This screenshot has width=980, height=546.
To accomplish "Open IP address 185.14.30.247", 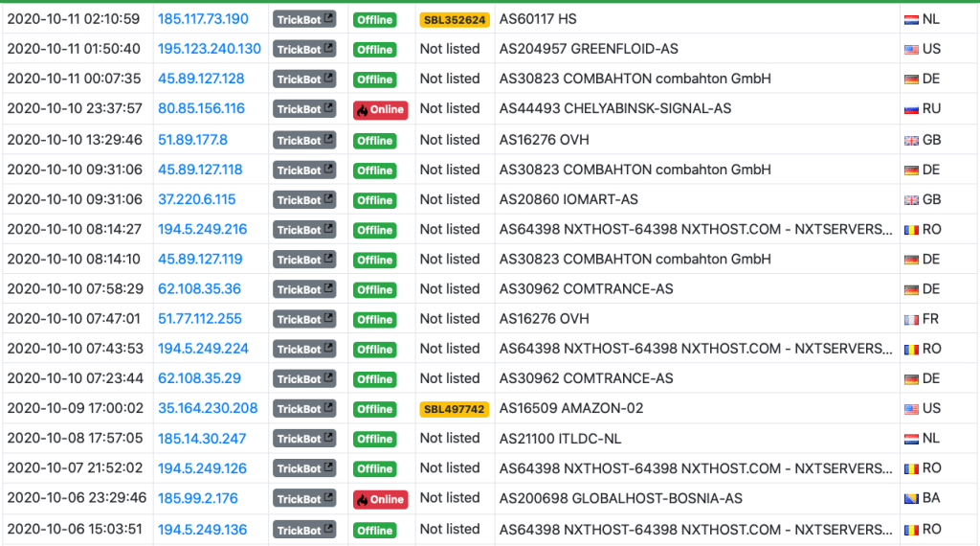I will (x=201, y=439).
